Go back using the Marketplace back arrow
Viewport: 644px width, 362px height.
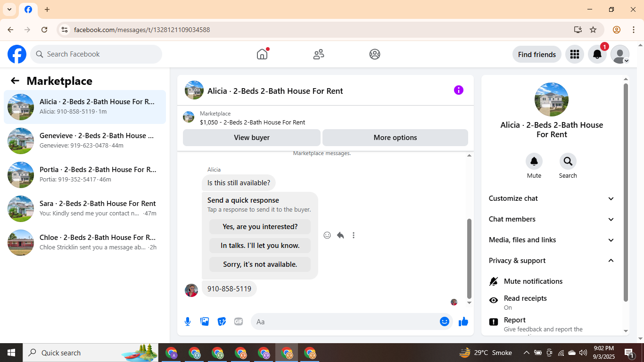[15, 81]
